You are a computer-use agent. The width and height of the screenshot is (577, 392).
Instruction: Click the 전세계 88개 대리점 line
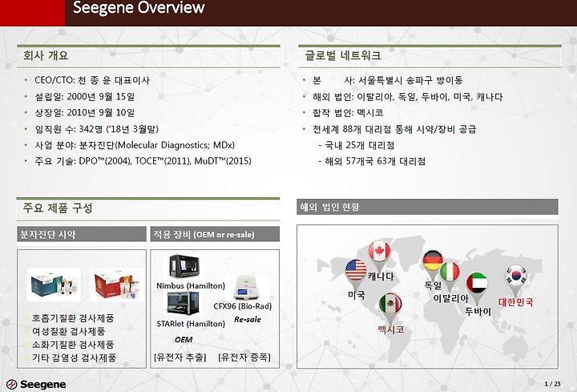click(394, 129)
